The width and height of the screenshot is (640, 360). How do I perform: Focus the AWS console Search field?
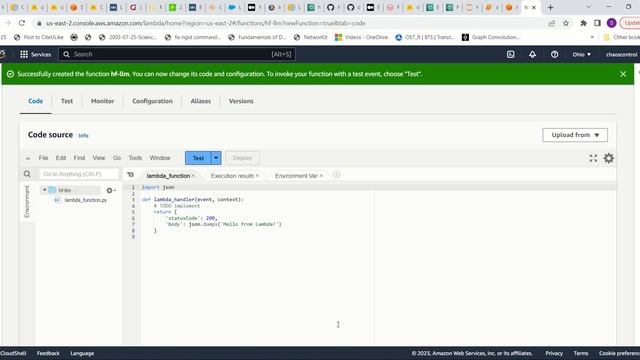click(177, 54)
